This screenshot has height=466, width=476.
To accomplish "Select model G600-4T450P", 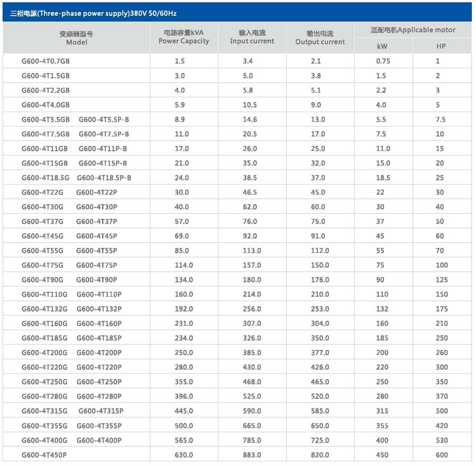I will click(44, 455).
